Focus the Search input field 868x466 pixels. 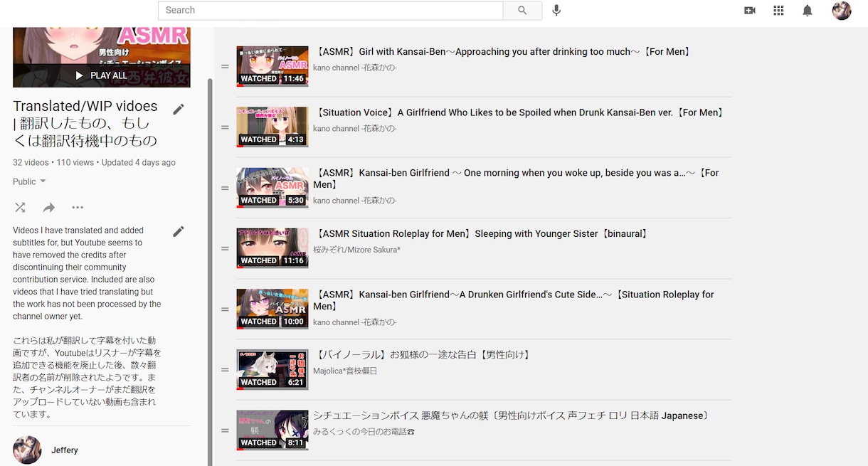coord(331,11)
